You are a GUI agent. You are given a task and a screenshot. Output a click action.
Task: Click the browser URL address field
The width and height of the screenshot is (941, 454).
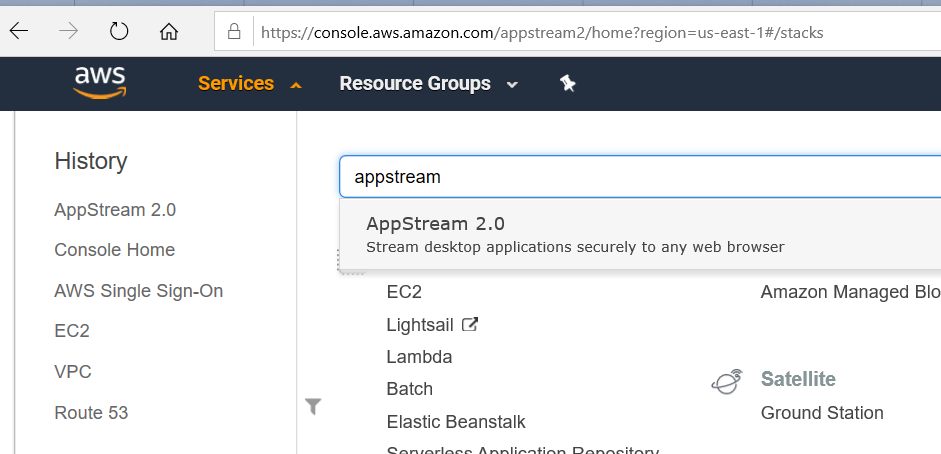pos(560,32)
